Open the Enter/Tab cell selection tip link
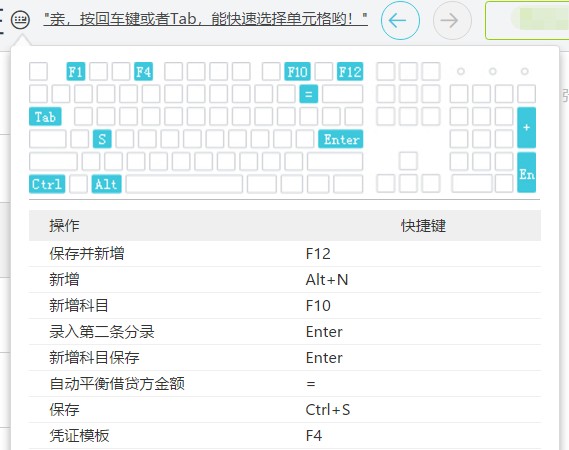Screen dimensions: 569x450 tap(205, 19)
